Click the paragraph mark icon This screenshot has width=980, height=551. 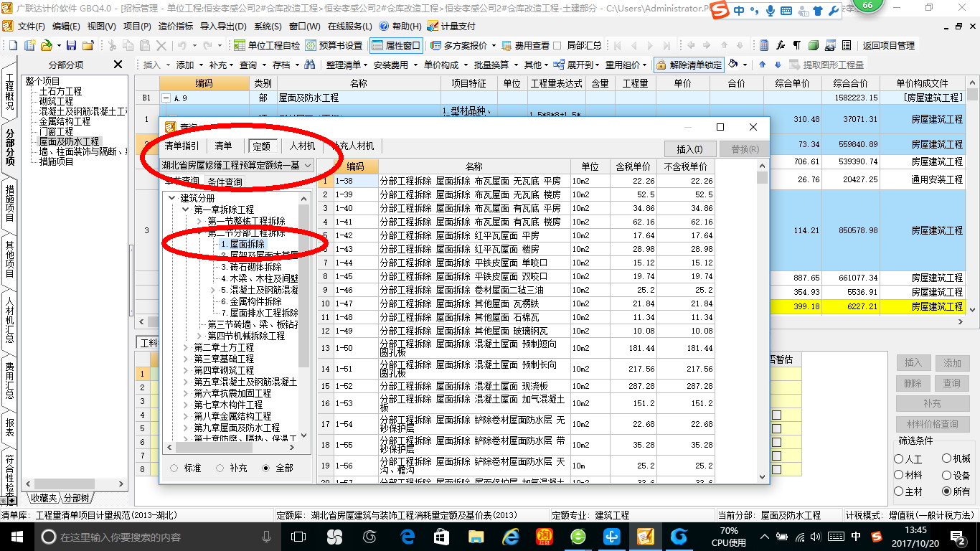coord(797,45)
